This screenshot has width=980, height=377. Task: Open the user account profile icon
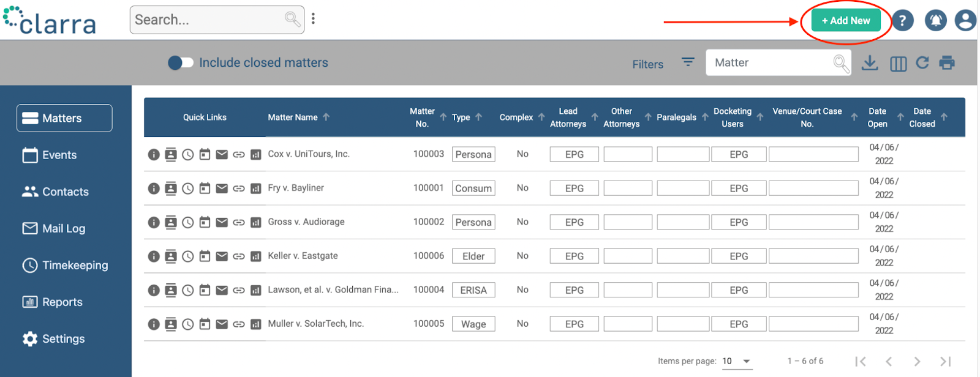point(965,20)
